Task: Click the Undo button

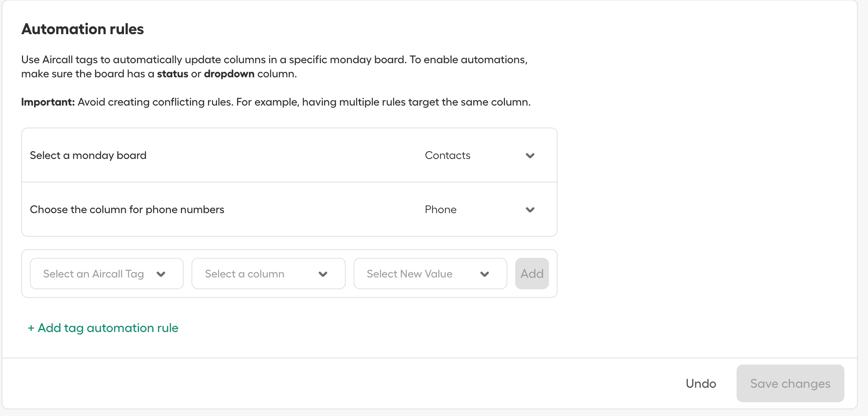Action: [701, 383]
